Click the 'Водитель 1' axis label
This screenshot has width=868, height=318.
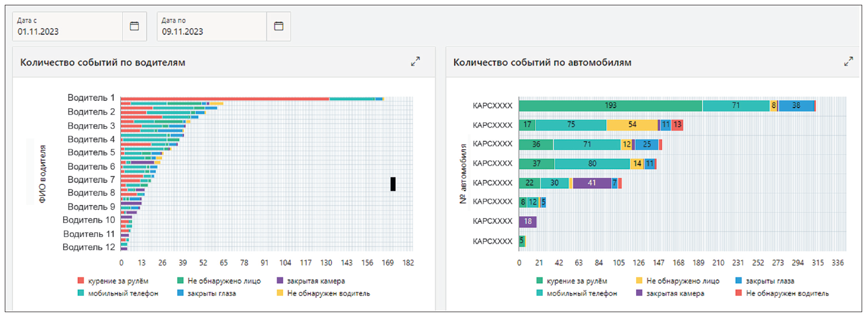91,97
